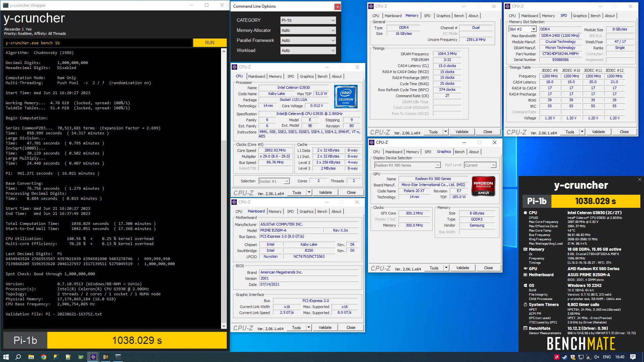Click the Memory section icon in BenchMate panel
644x362 pixels.
[x=525, y=249]
